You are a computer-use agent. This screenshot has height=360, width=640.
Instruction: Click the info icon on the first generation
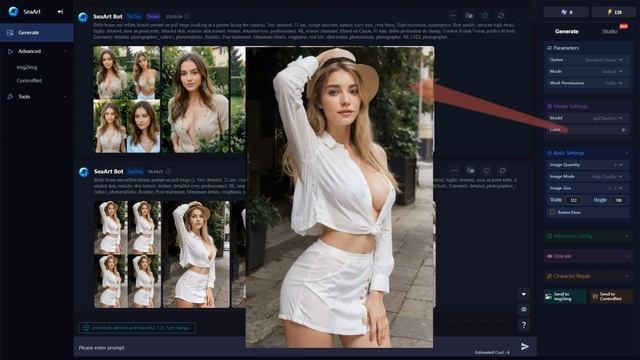pyautogui.click(x=485, y=16)
